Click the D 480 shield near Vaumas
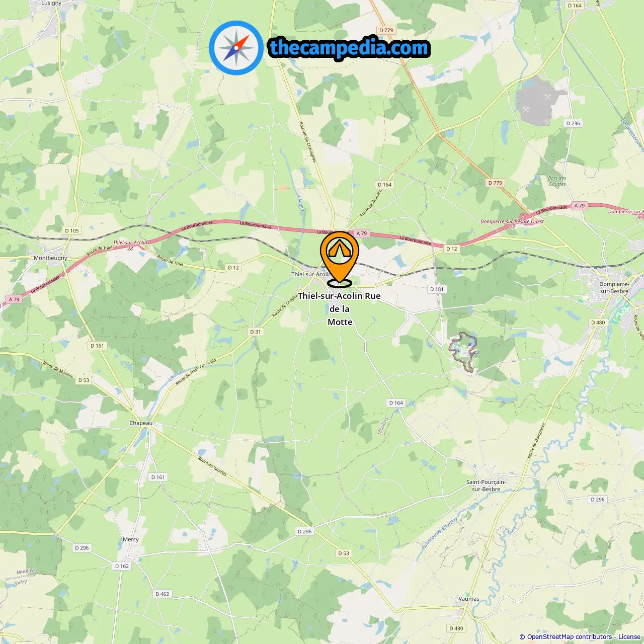The width and height of the screenshot is (644, 644). coord(456,628)
